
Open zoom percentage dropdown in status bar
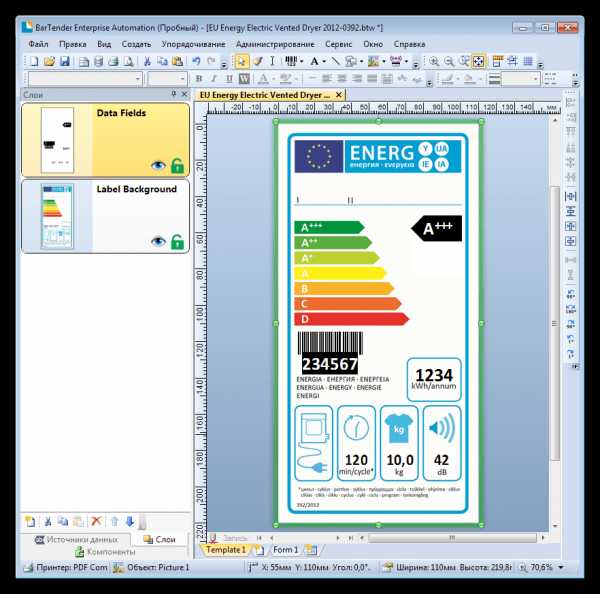point(561,567)
